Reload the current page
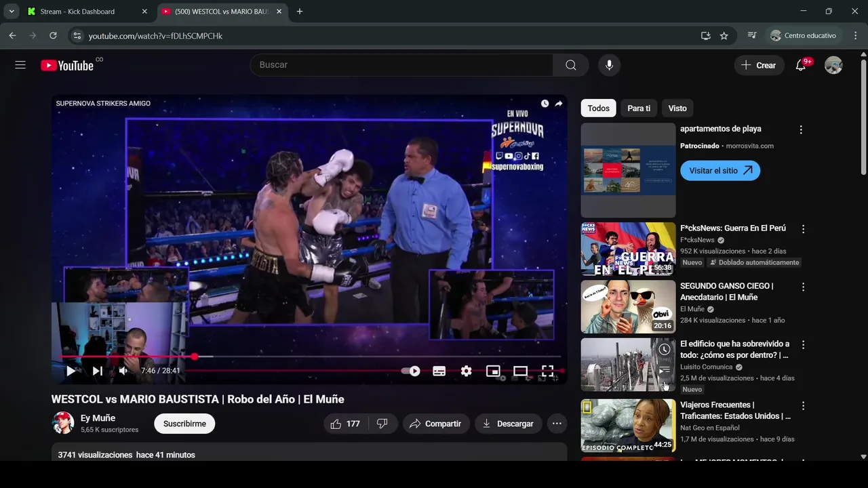 (53, 36)
